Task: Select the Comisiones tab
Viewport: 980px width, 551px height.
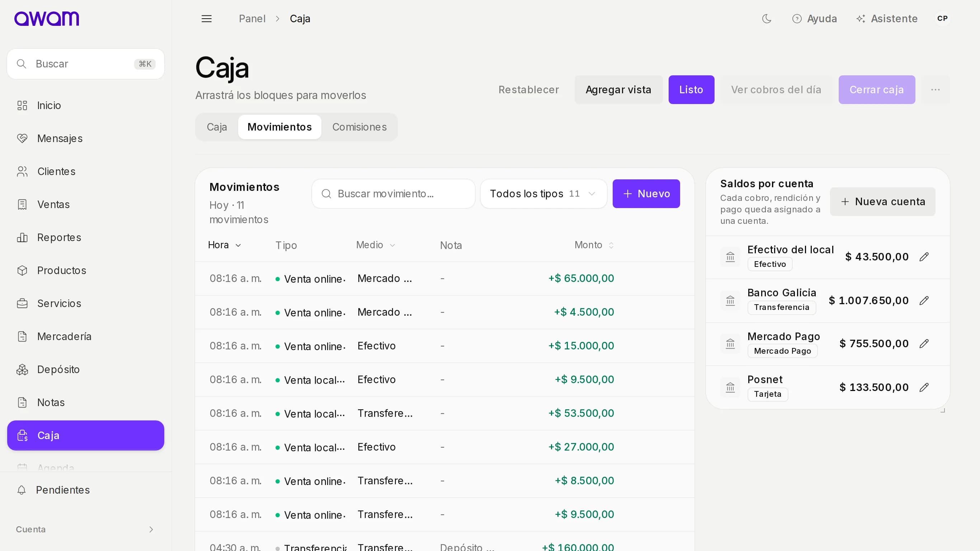Action: pyautogui.click(x=359, y=127)
